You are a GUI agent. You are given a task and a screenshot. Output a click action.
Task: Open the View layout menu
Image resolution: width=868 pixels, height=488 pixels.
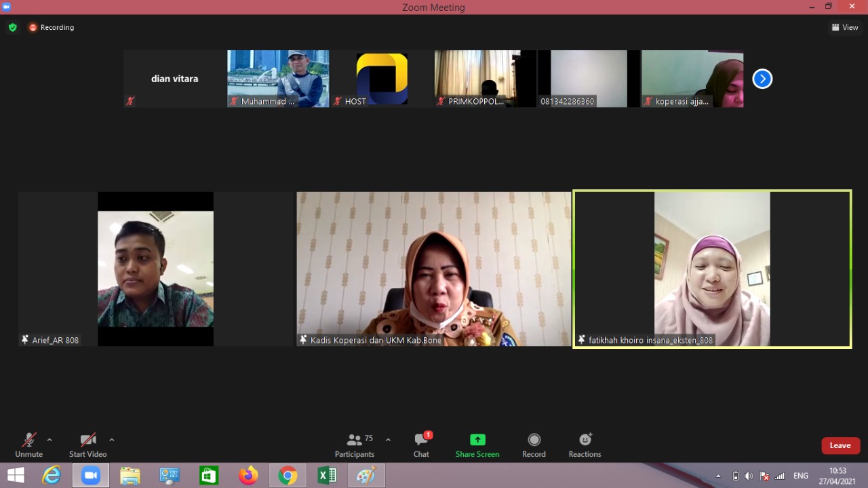(845, 28)
